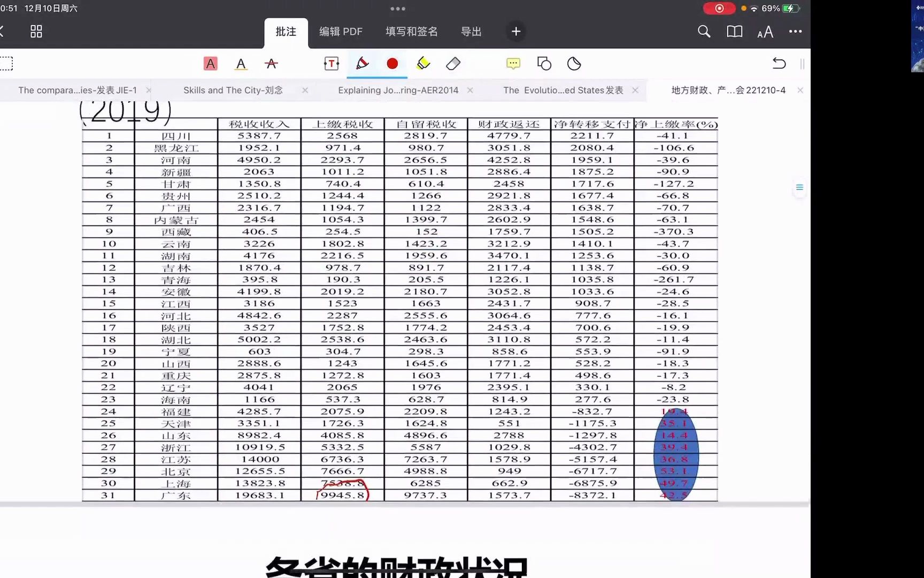The image size is (924, 578).
Task: Tap the red screen recording indicator
Action: tap(719, 9)
